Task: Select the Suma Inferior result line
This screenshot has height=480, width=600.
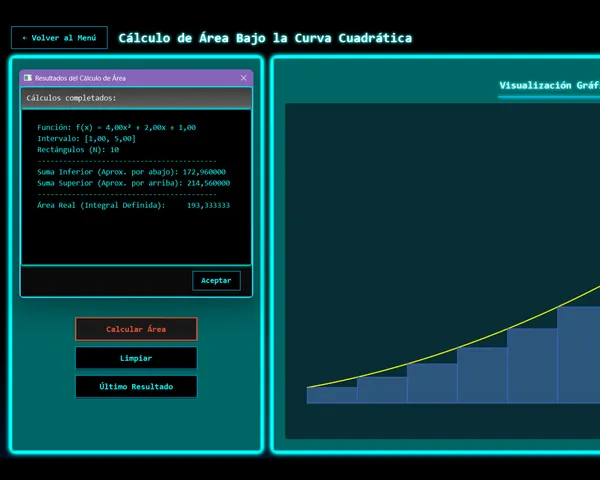Action: click(131, 172)
